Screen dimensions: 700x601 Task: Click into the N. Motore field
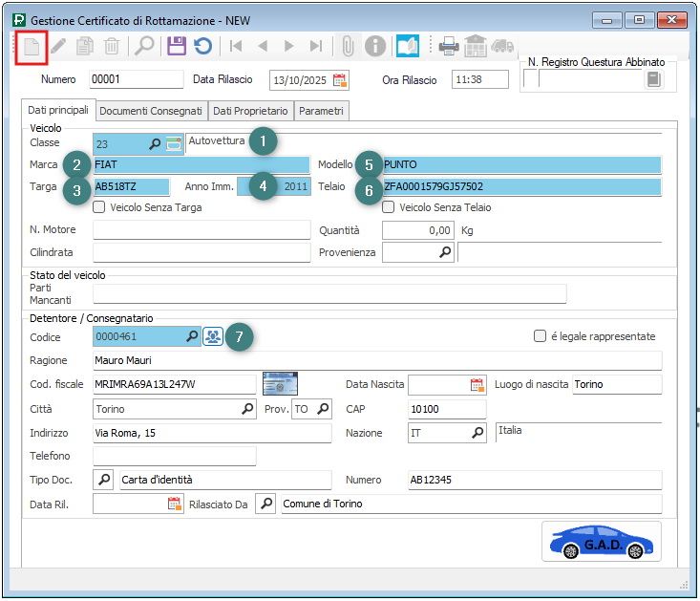click(x=201, y=229)
